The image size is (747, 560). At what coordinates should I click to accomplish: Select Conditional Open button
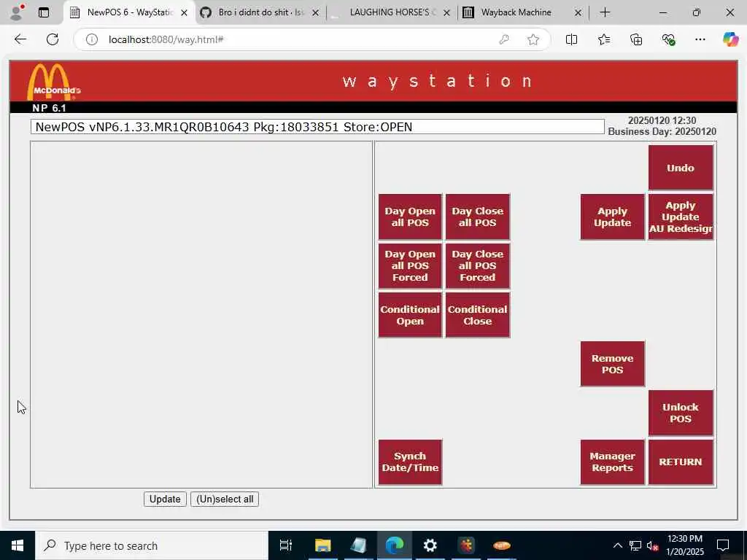(x=410, y=315)
